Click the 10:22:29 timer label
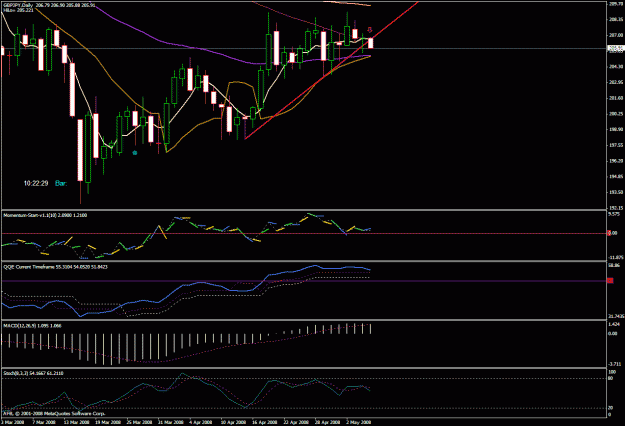This screenshot has width=625, height=426. pos(36,183)
